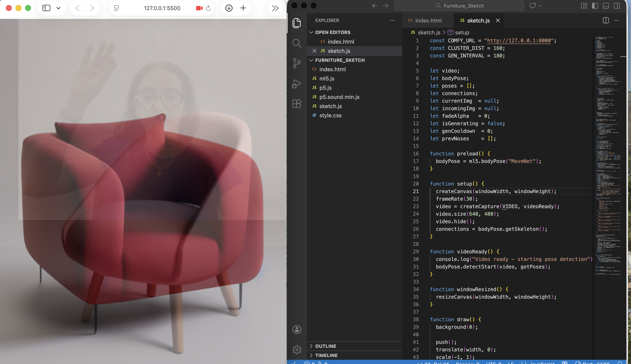Image resolution: width=631 pixels, height=364 pixels.
Task: Click 'createCanvas' on line 21
Action: [454, 191]
